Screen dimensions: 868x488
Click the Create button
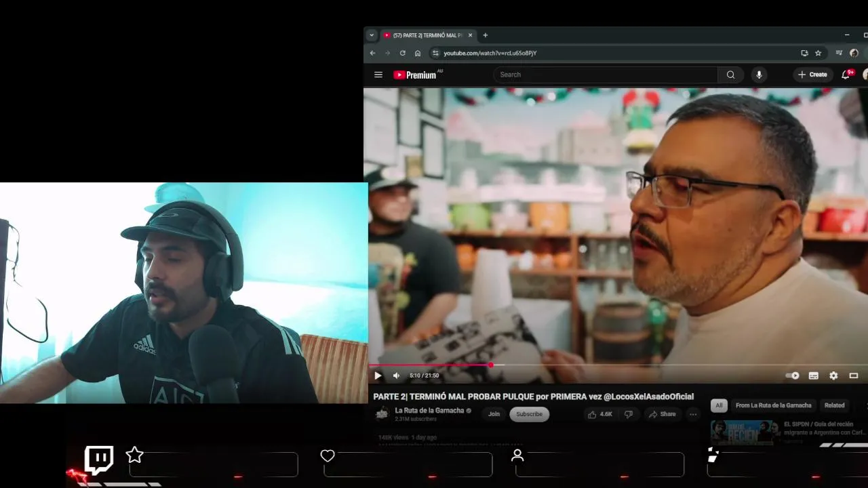coord(812,75)
